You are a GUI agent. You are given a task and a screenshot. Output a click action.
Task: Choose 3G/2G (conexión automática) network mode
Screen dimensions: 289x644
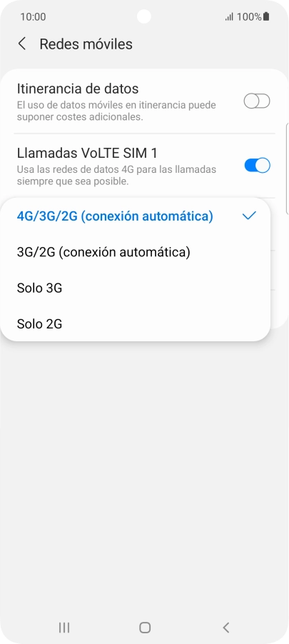point(136,252)
